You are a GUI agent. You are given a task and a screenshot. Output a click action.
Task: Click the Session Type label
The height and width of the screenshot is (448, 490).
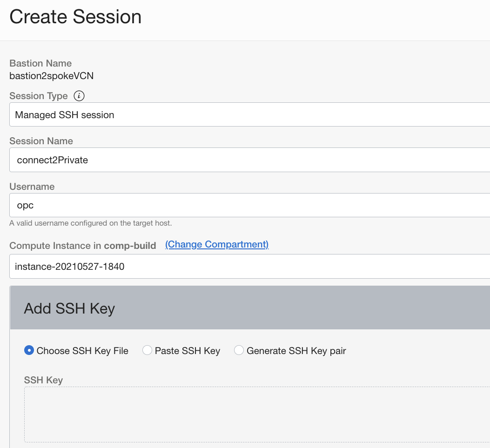39,96
